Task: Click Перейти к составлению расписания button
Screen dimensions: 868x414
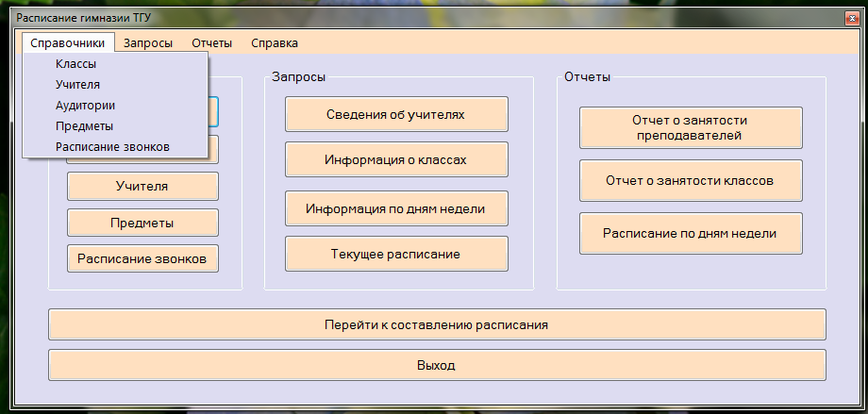Action: [x=438, y=324]
